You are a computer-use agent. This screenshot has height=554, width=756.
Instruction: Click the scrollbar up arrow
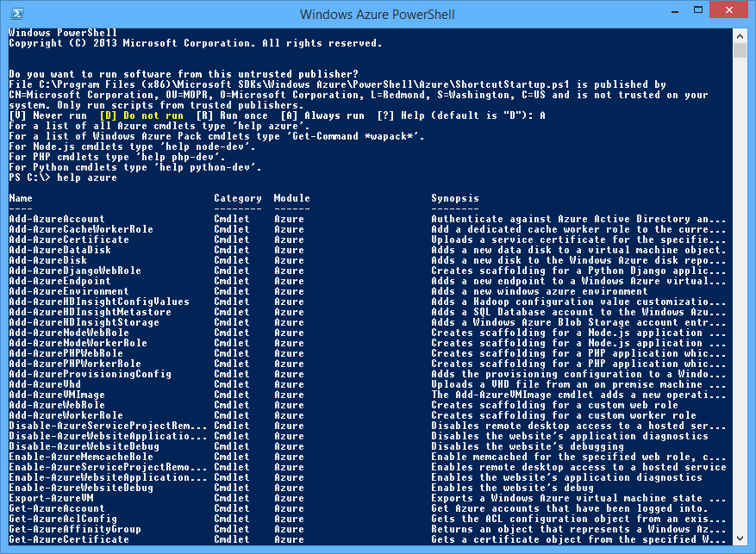pyautogui.click(x=740, y=34)
